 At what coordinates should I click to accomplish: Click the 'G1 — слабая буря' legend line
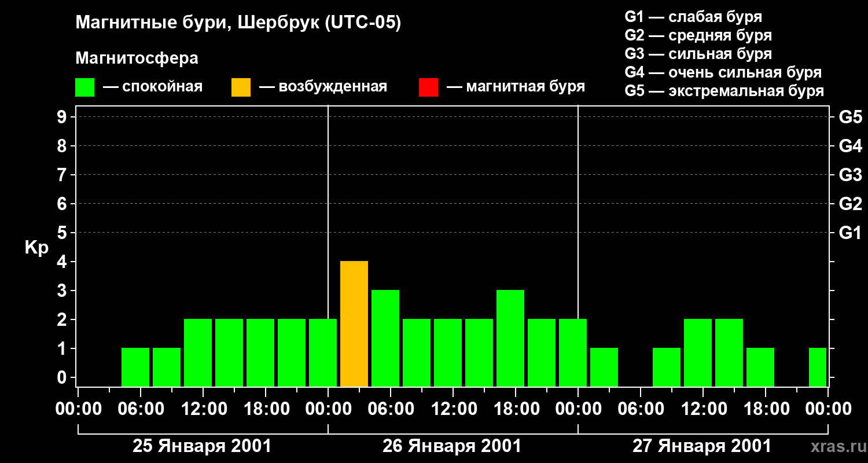pyautogui.click(x=693, y=17)
